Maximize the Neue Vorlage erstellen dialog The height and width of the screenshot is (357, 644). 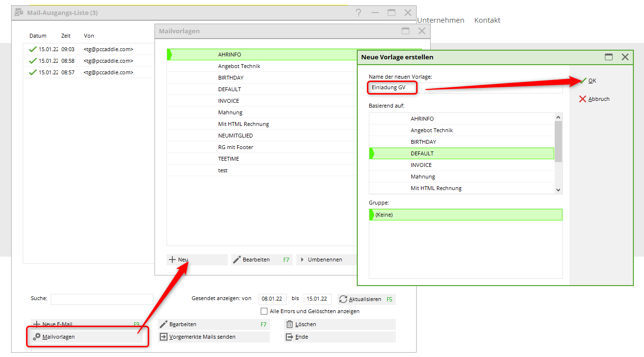609,57
